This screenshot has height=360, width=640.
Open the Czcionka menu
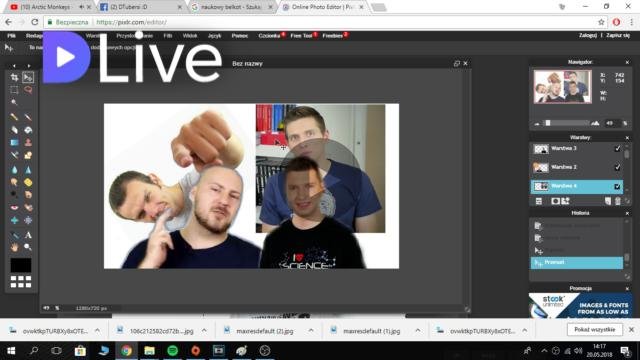point(269,36)
